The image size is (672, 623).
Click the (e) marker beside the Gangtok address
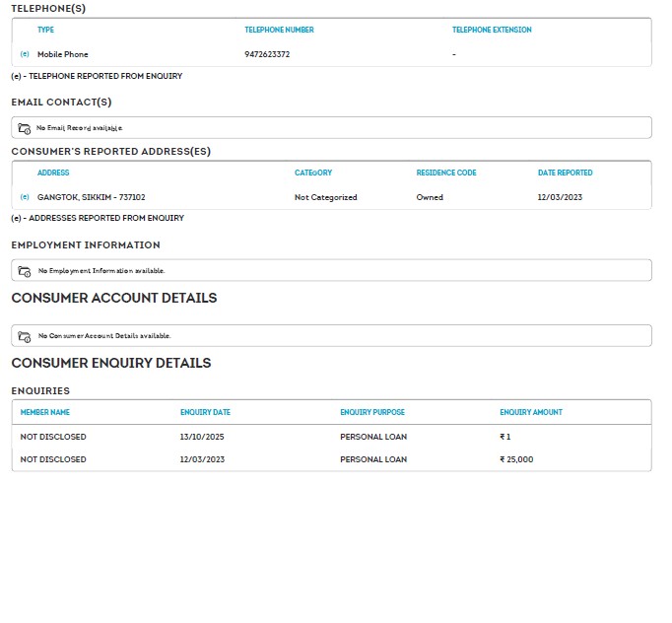(25, 197)
